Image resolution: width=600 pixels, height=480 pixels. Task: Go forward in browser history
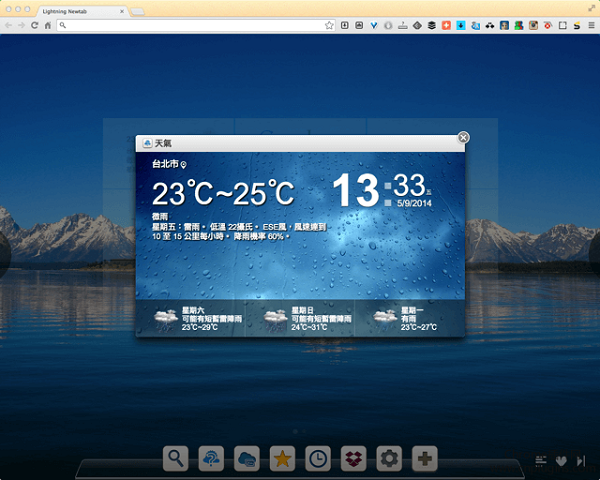point(21,25)
